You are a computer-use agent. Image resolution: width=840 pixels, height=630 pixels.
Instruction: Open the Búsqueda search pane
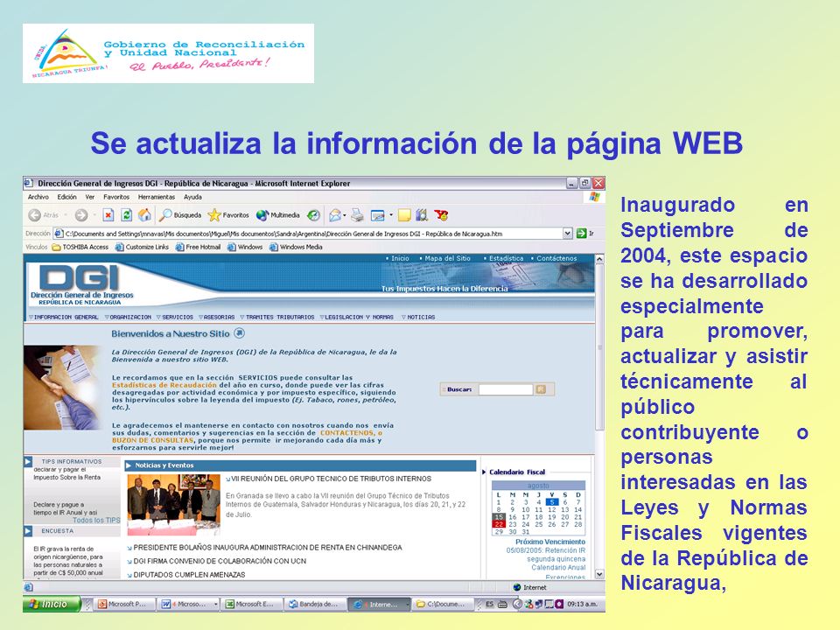[x=180, y=215]
